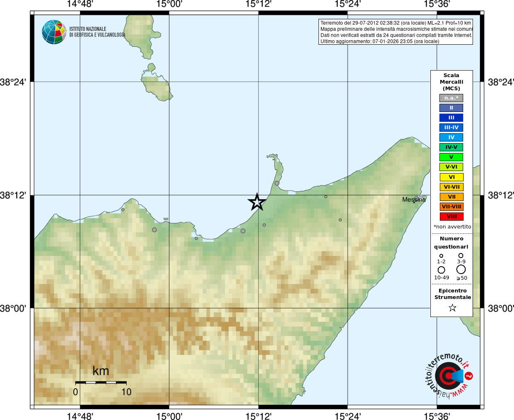Select the blue III intensity swatch

[x=451, y=118]
